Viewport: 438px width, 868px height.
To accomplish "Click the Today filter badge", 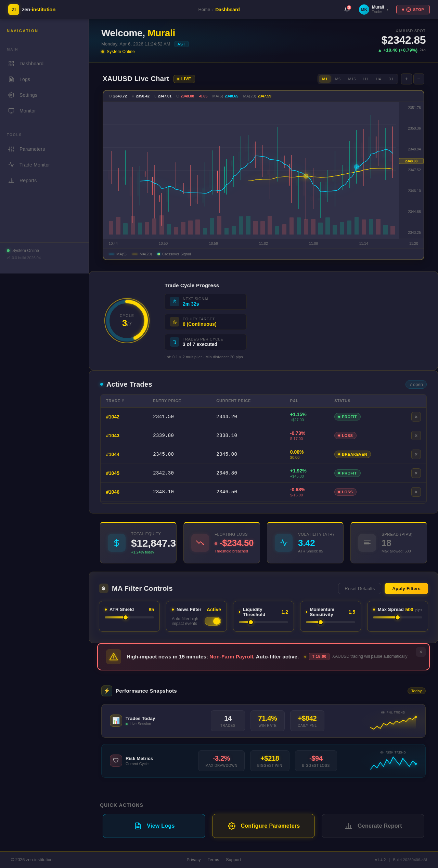I will coord(416,691).
